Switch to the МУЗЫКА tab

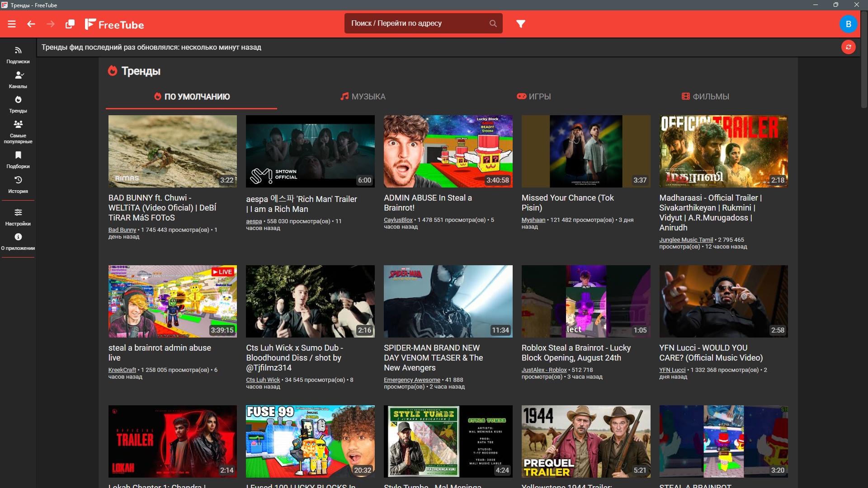(363, 97)
